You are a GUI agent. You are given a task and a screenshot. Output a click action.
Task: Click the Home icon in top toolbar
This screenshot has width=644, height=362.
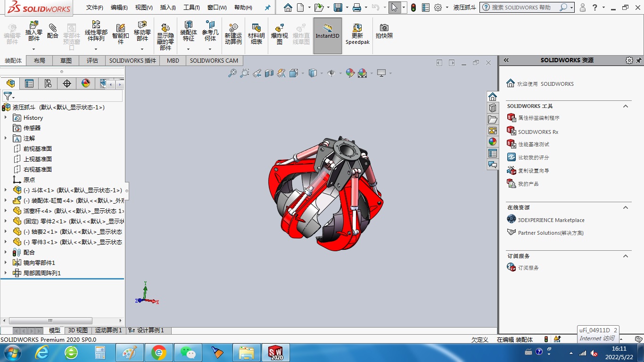coord(288,8)
